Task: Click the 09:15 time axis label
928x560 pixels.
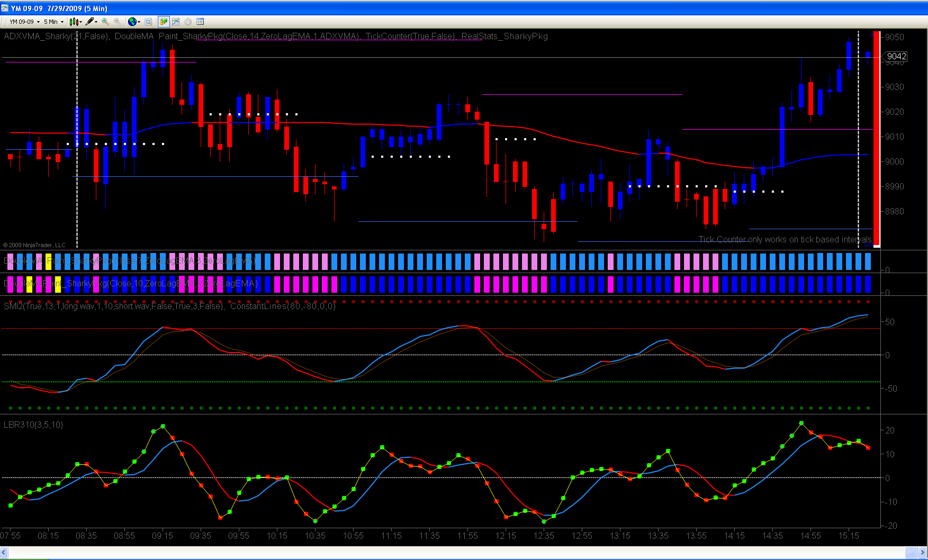Action: click(163, 536)
